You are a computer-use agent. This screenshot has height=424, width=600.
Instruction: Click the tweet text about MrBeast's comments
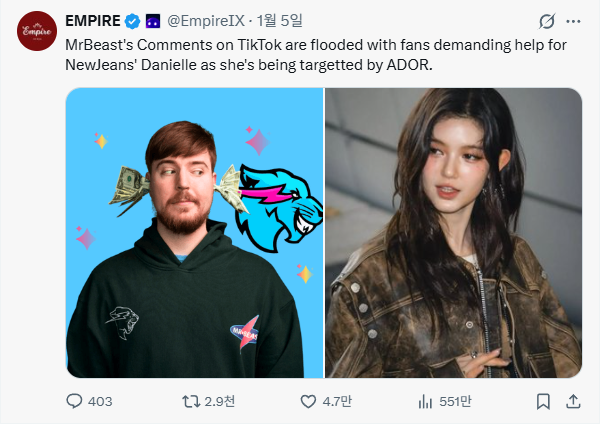(316, 55)
